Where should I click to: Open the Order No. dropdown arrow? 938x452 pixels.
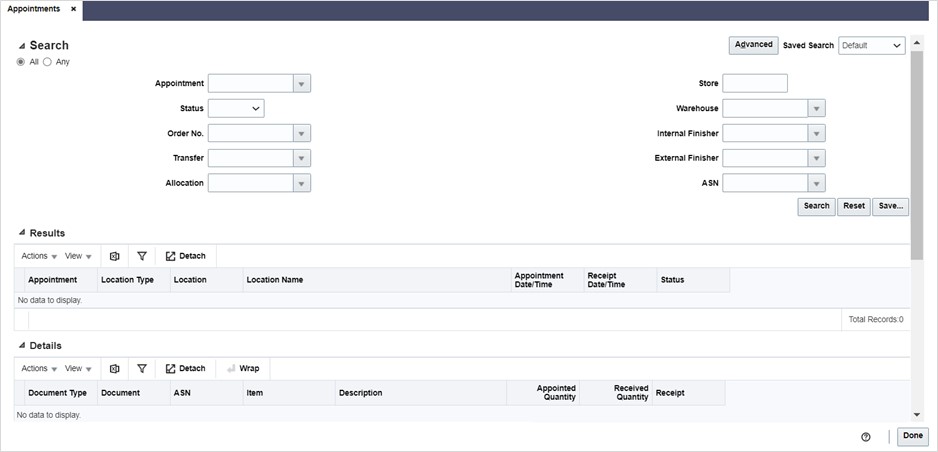302,133
